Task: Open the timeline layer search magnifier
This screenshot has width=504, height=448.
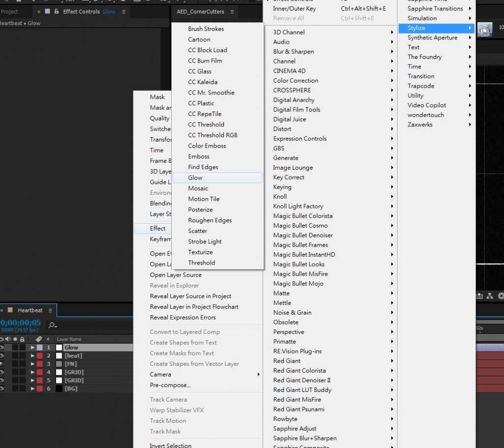Action: [52, 325]
